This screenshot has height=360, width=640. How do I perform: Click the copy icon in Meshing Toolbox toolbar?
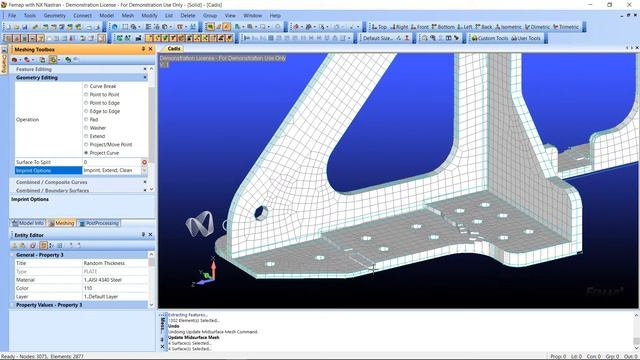[42, 60]
